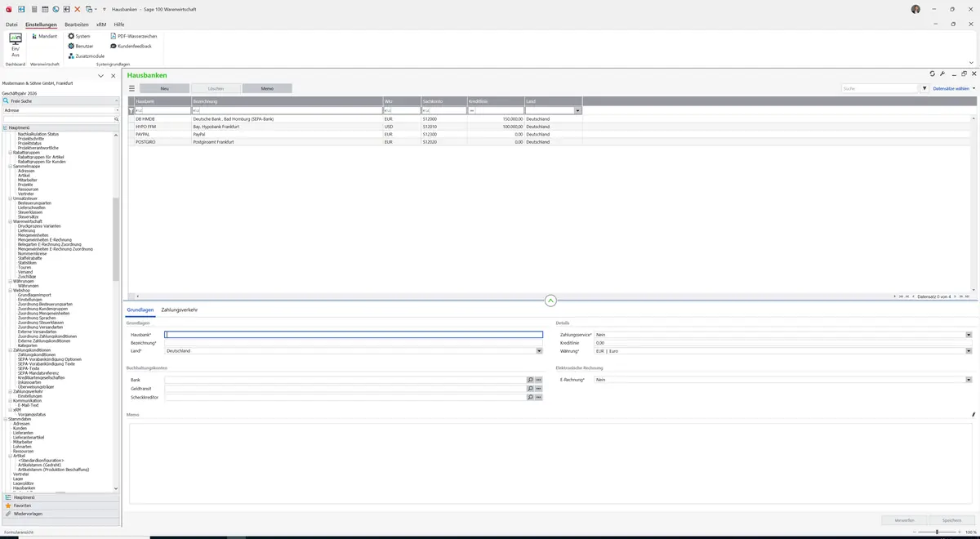Click the magnifier icon beside Scheckkreditor field
The width and height of the screenshot is (980, 539).
pos(530,398)
